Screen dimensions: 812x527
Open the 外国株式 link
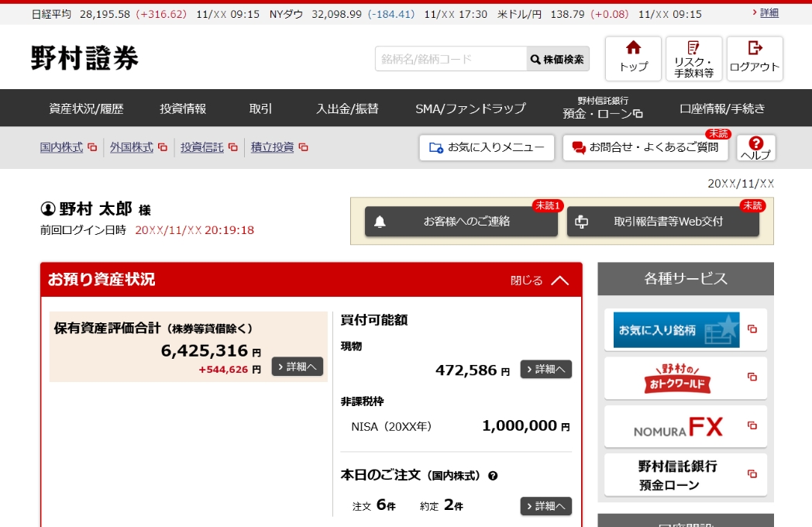pos(132,148)
